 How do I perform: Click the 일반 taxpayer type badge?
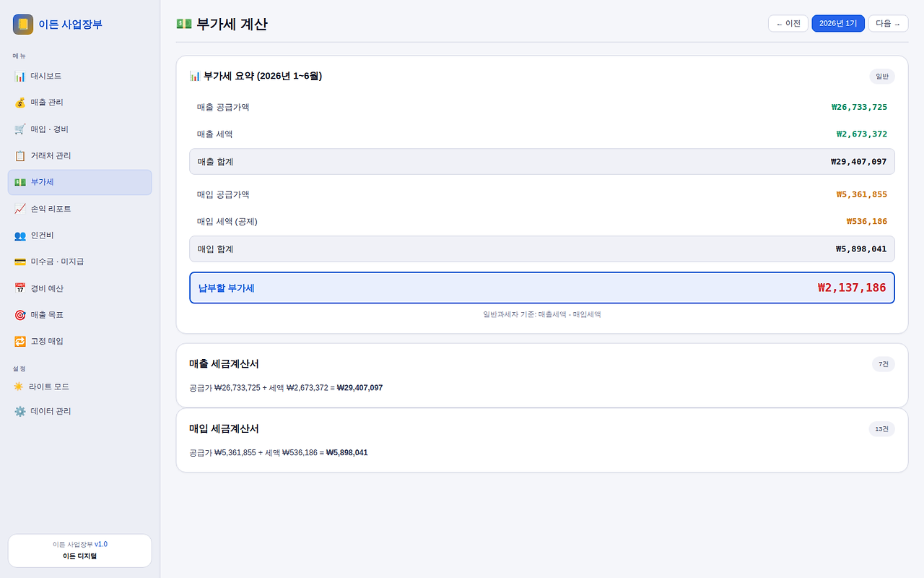[881, 76]
